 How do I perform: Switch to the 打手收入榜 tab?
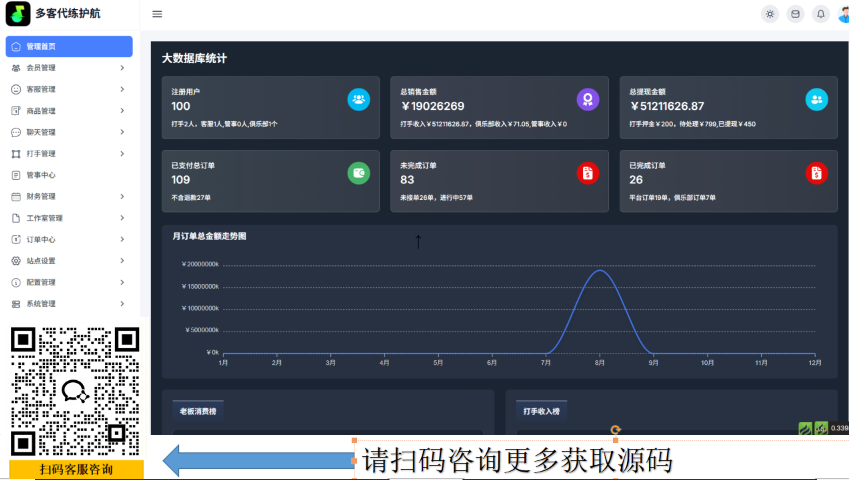541,411
